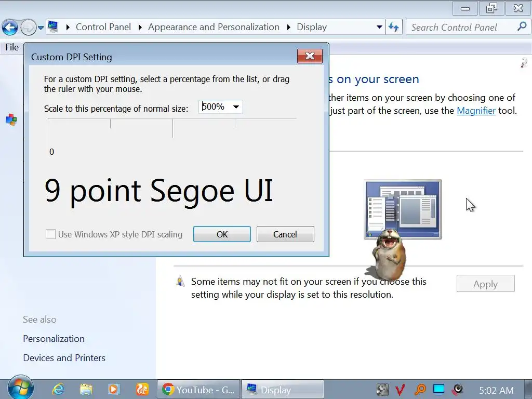Click the blue monitor tray icon
Viewport: 532px width, 399px height.
(438, 389)
